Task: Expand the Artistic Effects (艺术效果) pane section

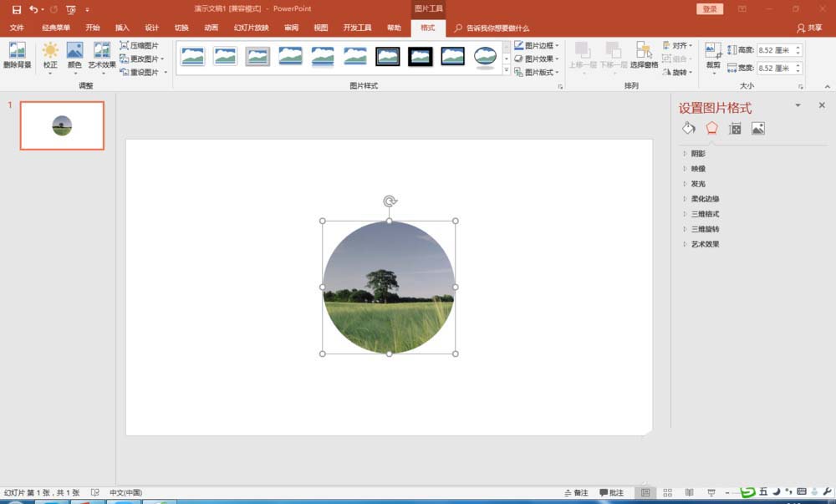Action: click(x=701, y=244)
